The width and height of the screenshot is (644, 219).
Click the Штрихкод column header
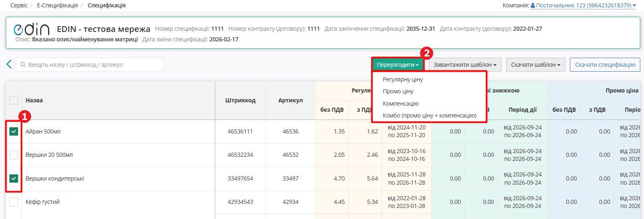[240, 100]
